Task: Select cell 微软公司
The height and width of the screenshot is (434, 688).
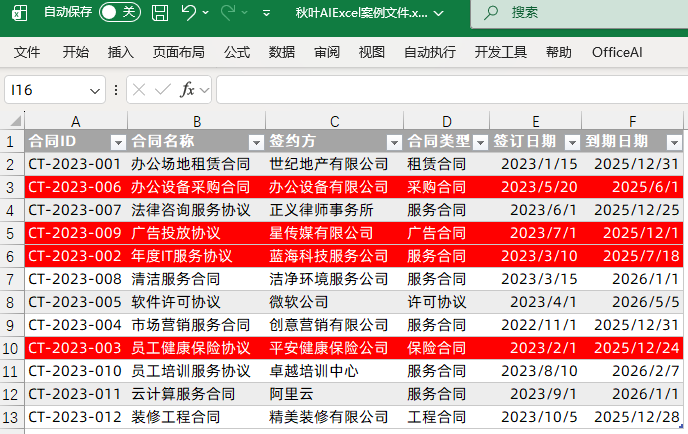Action: (x=334, y=302)
